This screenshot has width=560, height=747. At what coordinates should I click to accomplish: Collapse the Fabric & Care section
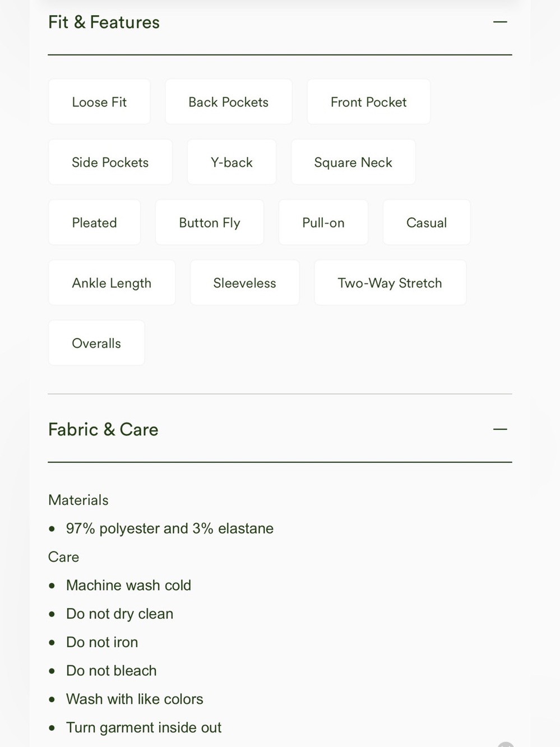499,429
